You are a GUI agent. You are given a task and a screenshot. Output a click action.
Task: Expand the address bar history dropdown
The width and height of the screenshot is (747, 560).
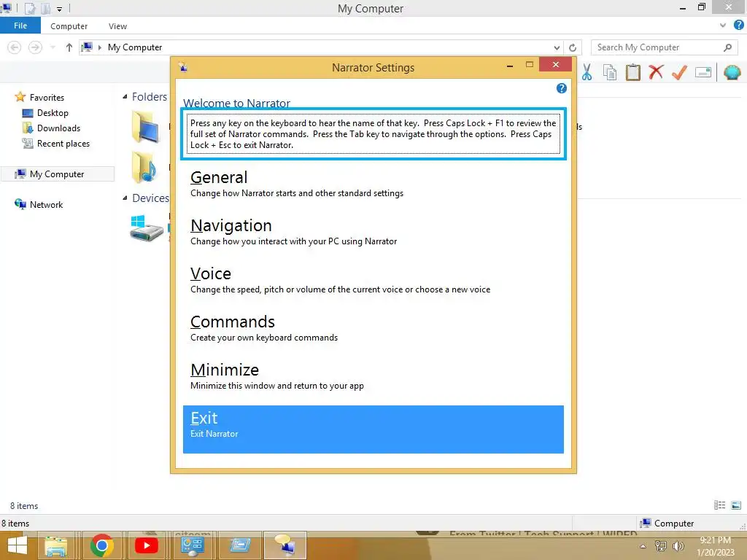[557, 47]
